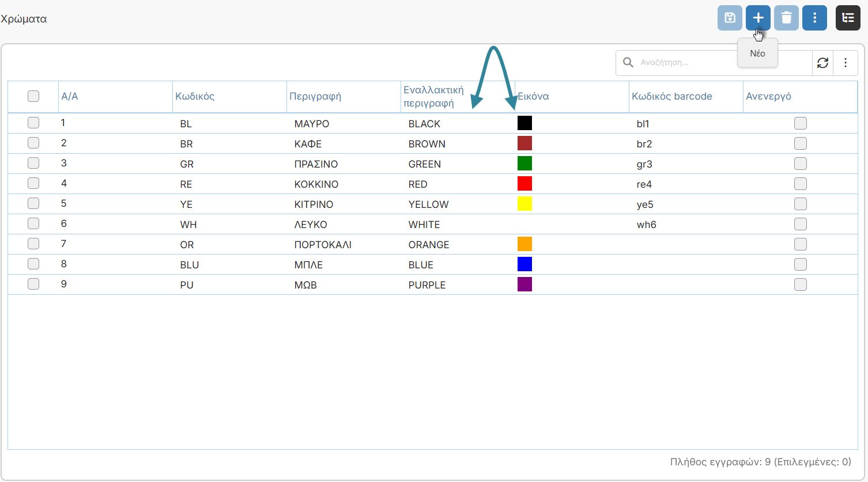Select row checkbox for ΛΕΥΚΟ
Screen dimensions: 868x482
(x=33, y=223)
